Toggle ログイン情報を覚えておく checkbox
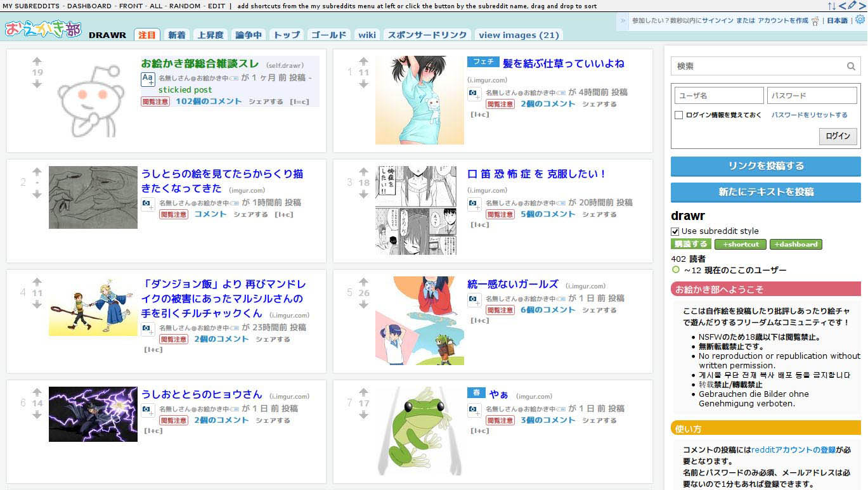The height and width of the screenshot is (490, 868). point(678,115)
